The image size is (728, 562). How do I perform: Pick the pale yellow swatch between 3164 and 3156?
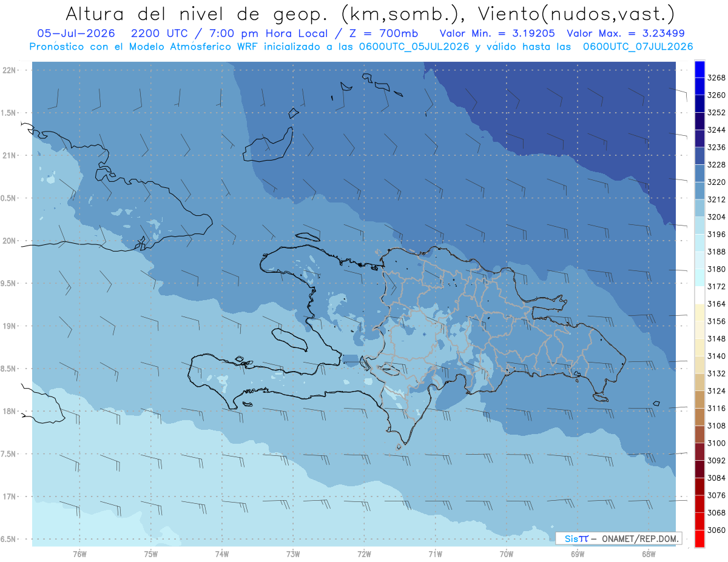pos(699,312)
